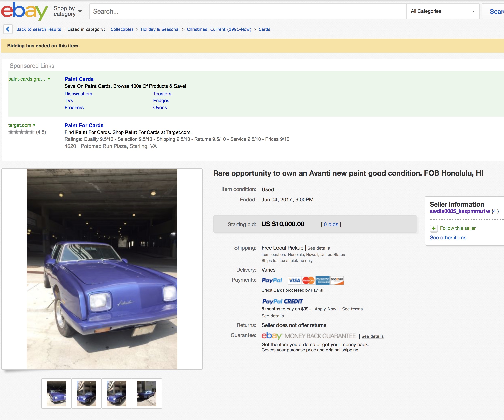Click the green plus follow seller icon

coord(433,228)
